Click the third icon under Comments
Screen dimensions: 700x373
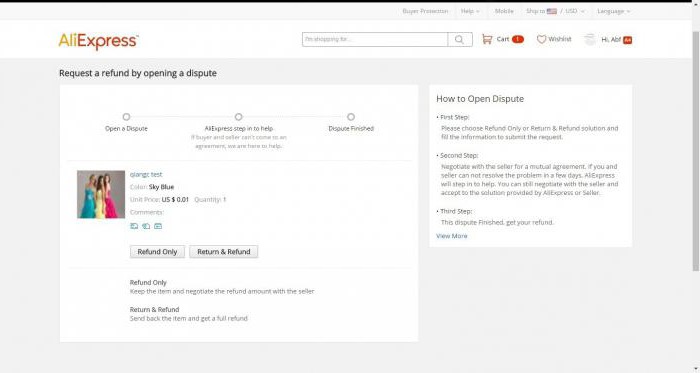[158, 226]
